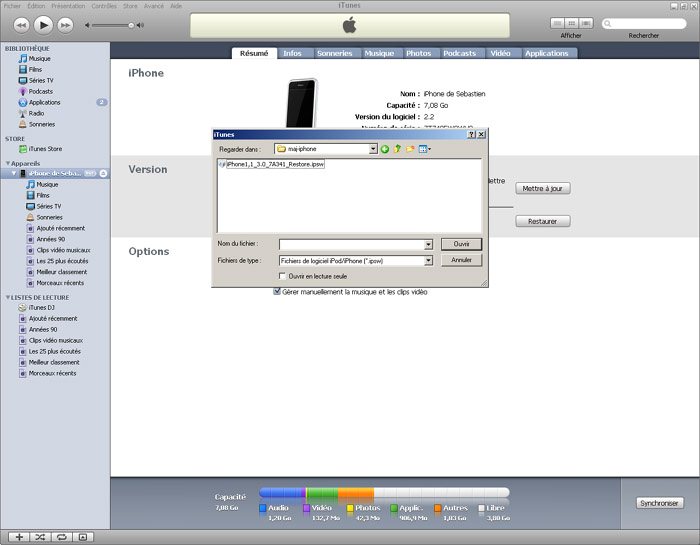This screenshot has height=545, width=700.
Task: Open the Regarder dans folder dropdown
Action: point(373,149)
